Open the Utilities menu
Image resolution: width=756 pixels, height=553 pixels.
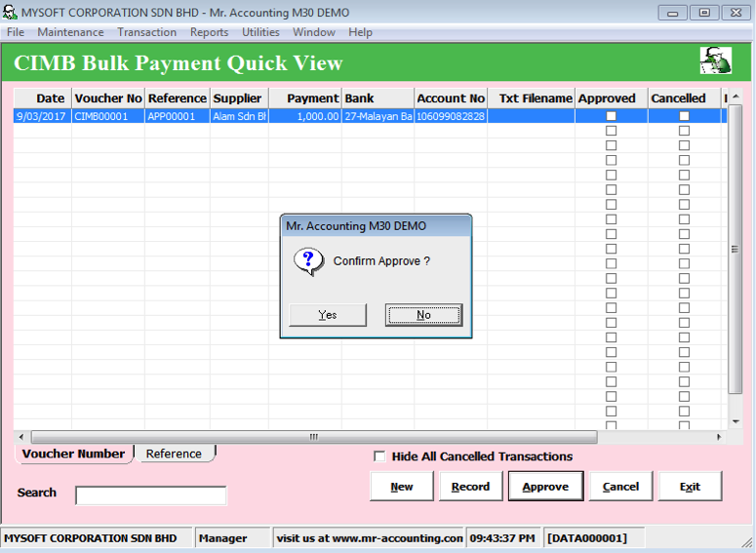click(x=260, y=32)
